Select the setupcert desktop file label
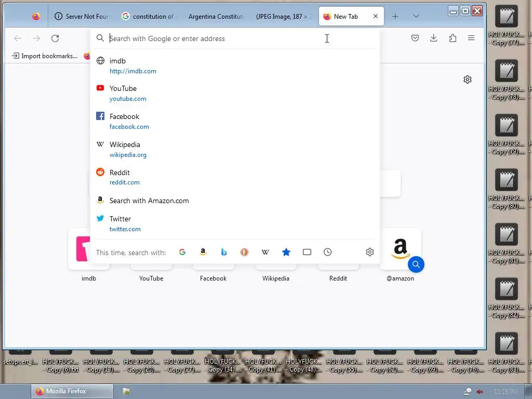This screenshot has height=399, width=532. pos(20,362)
